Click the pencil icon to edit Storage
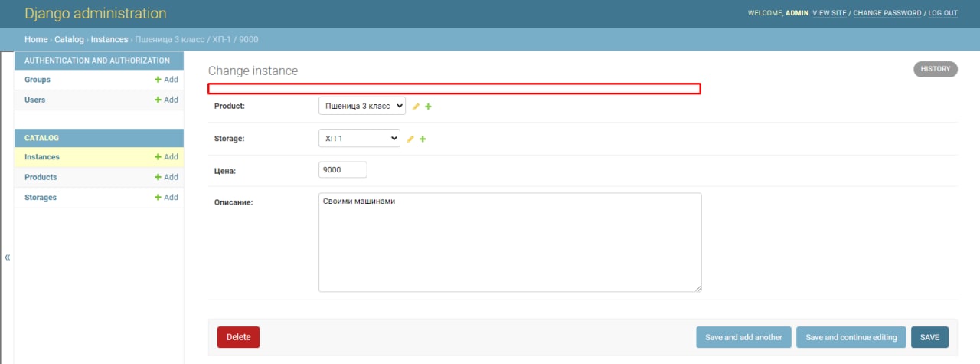This screenshot has height=364, width=980. point(410,139)
